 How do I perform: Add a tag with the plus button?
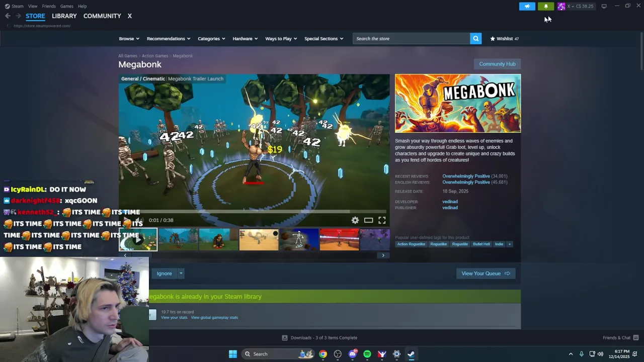pyautogui.click(x=509, y=244)
